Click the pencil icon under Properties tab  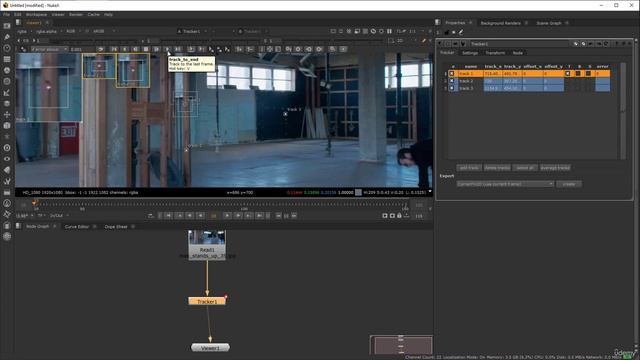pos(461,32)
